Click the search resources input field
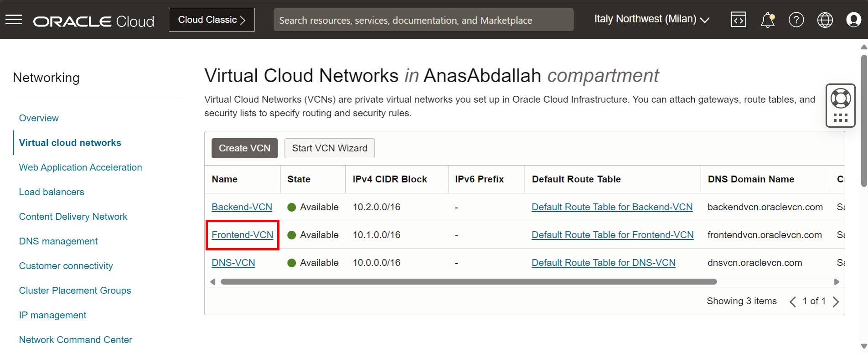The image size is (868, 353). (423, 20)
